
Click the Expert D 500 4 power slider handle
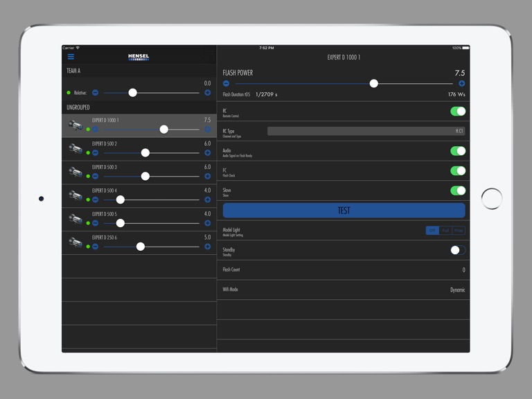(120, 199)
